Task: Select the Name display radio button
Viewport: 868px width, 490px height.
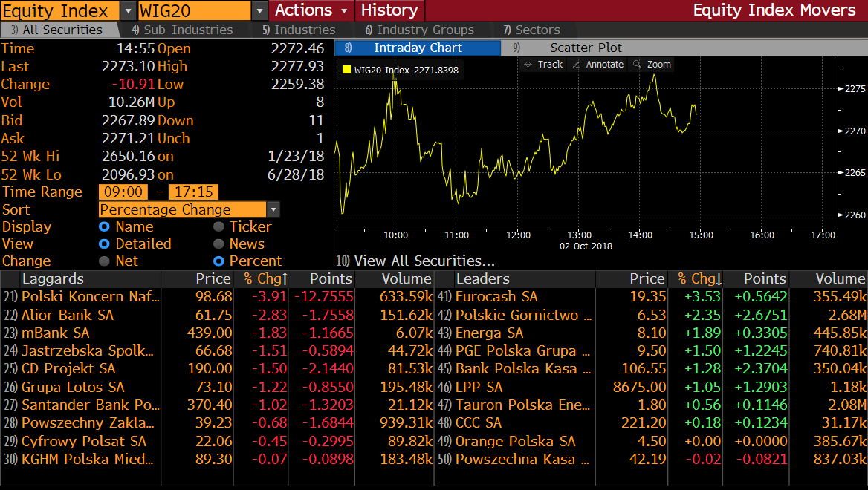Action: coord(104,227)
